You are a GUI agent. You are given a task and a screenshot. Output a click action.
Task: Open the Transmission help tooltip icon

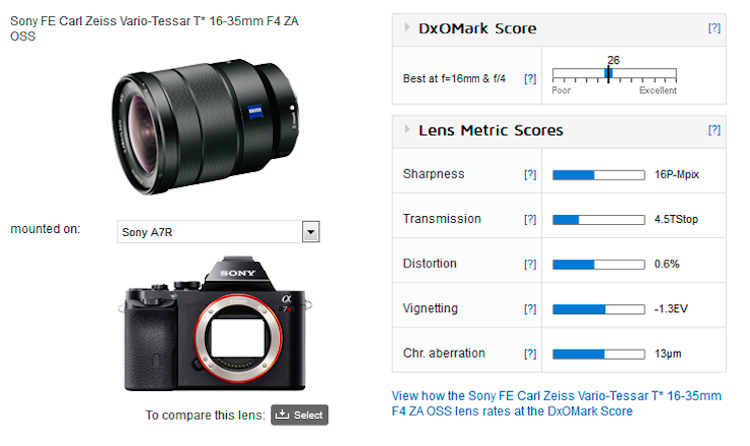point(530,219)
